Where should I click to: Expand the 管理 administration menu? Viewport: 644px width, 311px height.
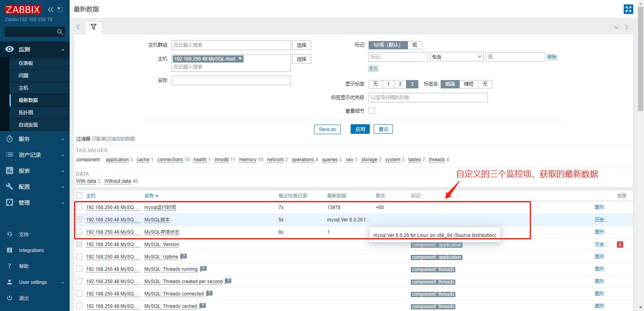click(35, 203)
